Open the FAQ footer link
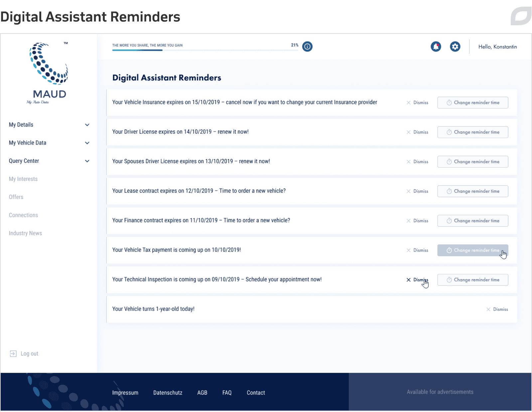 227,393
